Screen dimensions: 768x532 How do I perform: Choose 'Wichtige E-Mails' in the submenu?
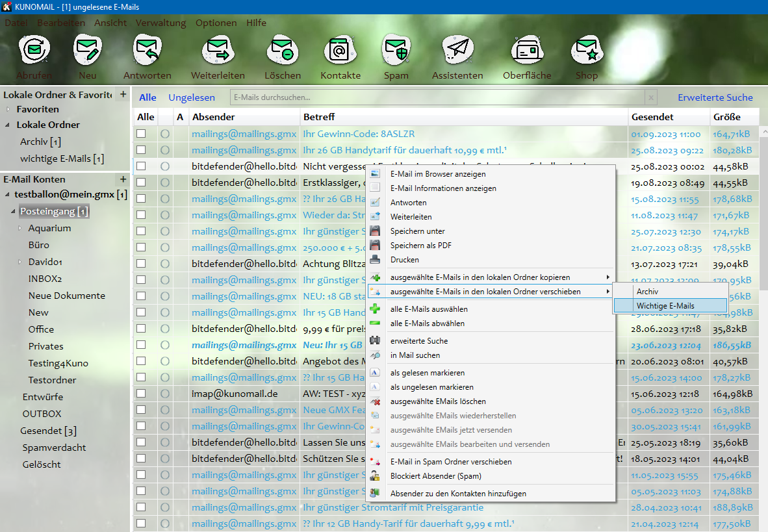pyautogui.click(x=670, y=306)
